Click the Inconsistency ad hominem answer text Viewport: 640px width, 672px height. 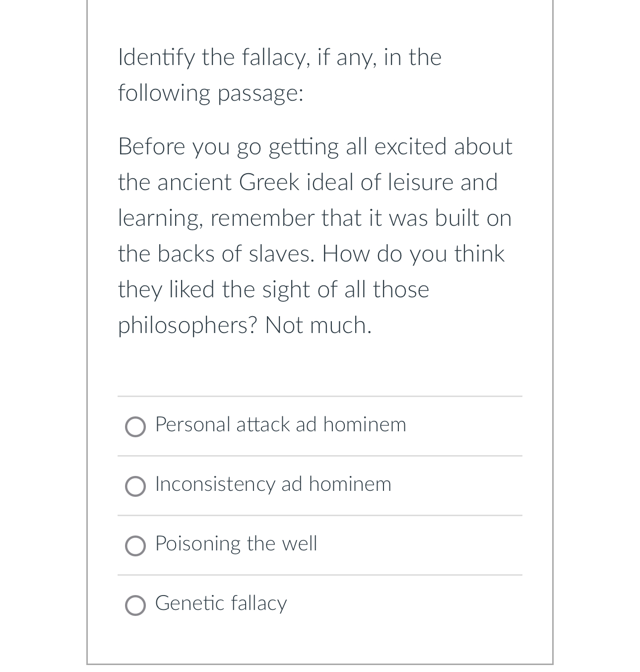(x=273, y=484)
